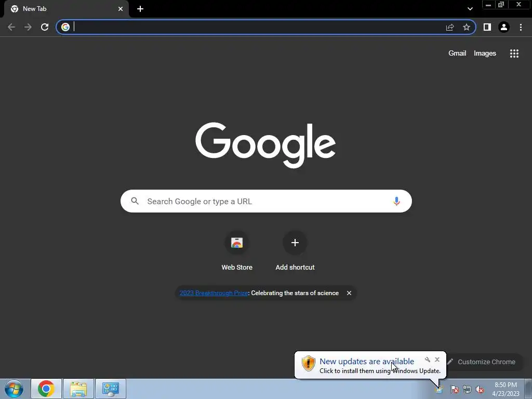Go back using the back arrow

tap(11, 27)
